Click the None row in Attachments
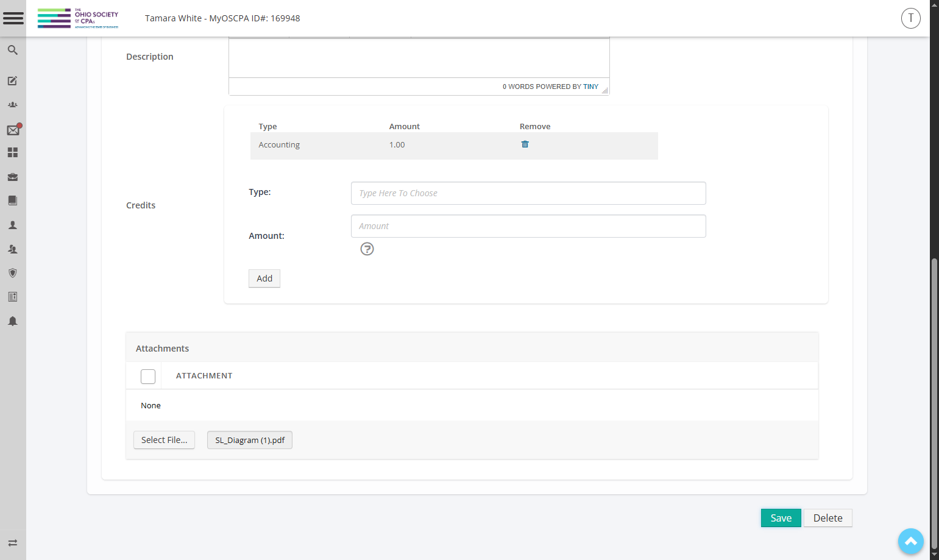939x560 pixels. [x=472, y=405]
